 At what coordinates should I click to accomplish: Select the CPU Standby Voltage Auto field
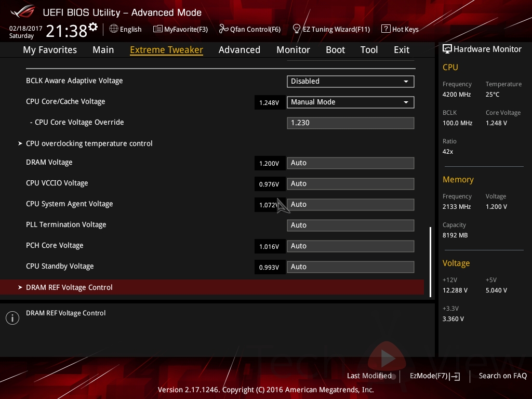point(351,267)
